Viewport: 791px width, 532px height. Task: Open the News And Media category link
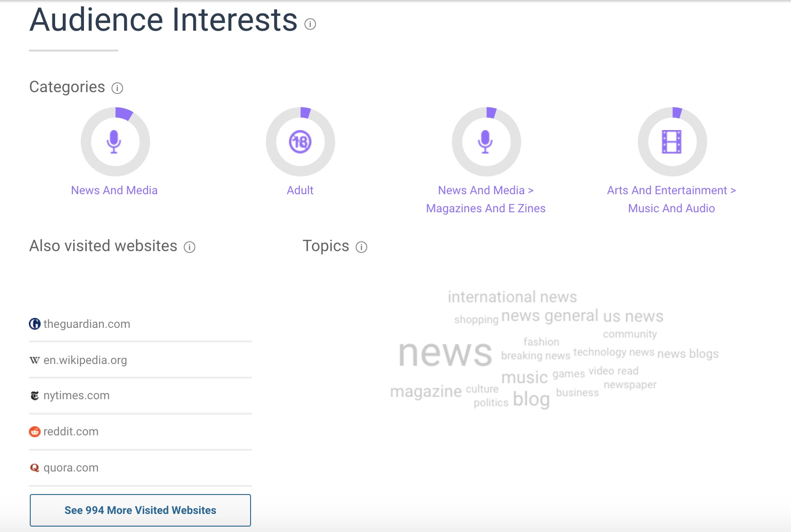coord(114,191)
